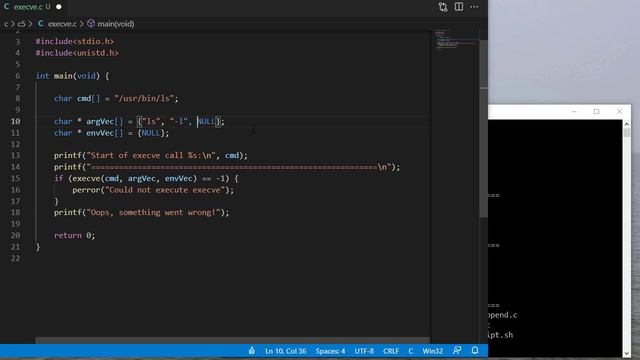The image size is (640, 360).
Task: Open notifications bell icon
Action: pyautogui.click(x=475, y=351)
